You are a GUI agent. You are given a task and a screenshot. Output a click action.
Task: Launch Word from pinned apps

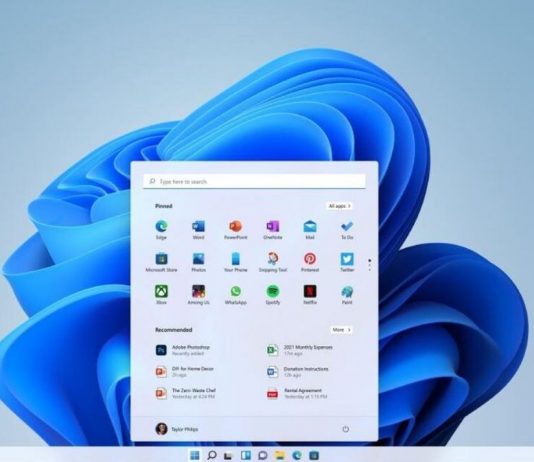tap(199, 230)
